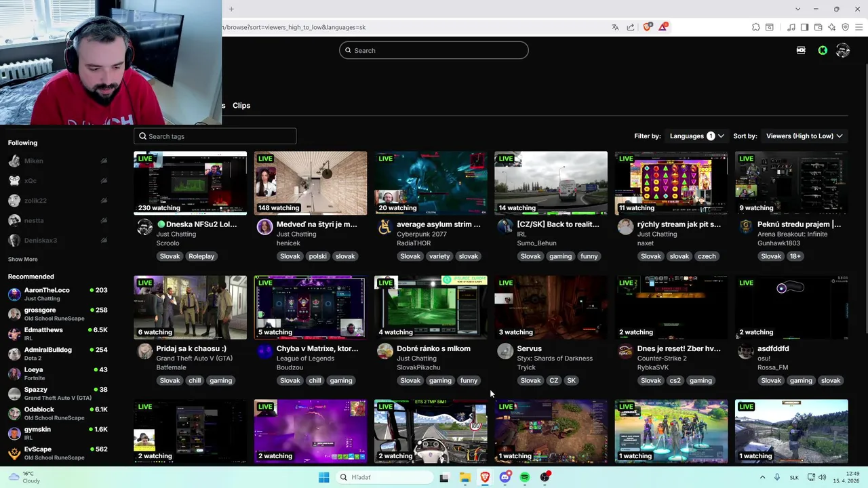Click the taskbar weather widget
Viewport: 868px width, 488px height.
pyautogui.click(x=24, y=477)
